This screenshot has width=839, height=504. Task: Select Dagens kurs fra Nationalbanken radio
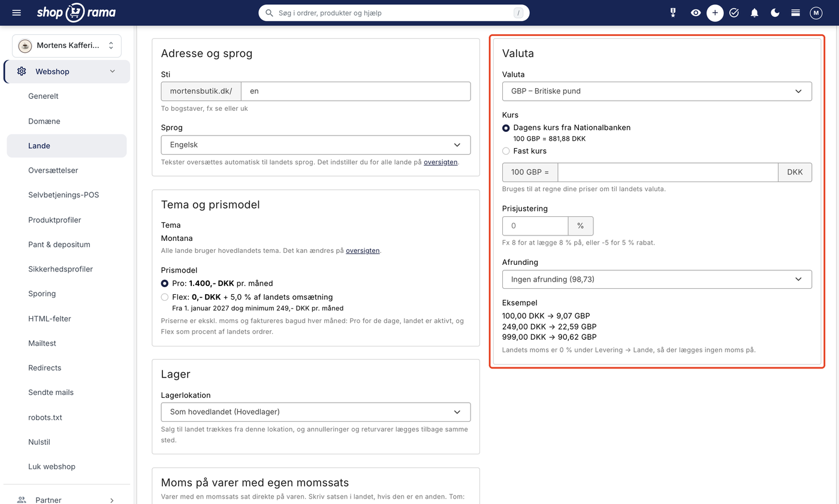click(x=506, y=128)
